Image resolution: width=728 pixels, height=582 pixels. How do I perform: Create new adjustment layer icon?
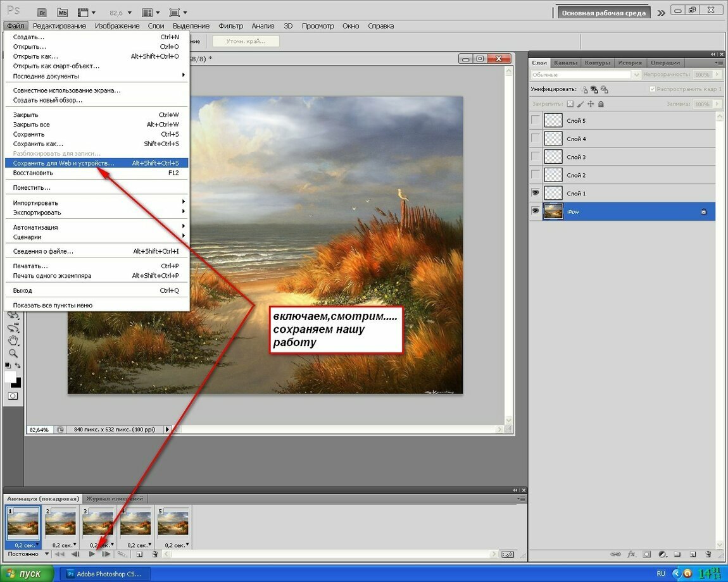point(663,554)
